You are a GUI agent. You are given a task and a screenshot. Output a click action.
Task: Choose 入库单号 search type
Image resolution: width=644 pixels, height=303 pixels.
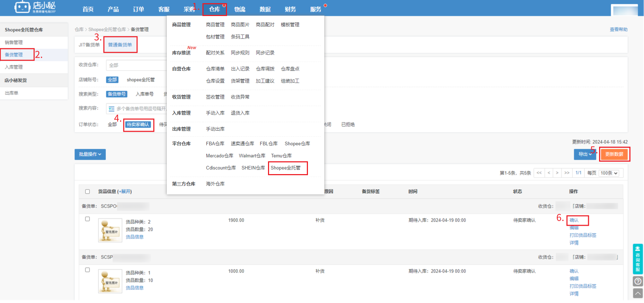pyautogui.click(x=145, y=94)
